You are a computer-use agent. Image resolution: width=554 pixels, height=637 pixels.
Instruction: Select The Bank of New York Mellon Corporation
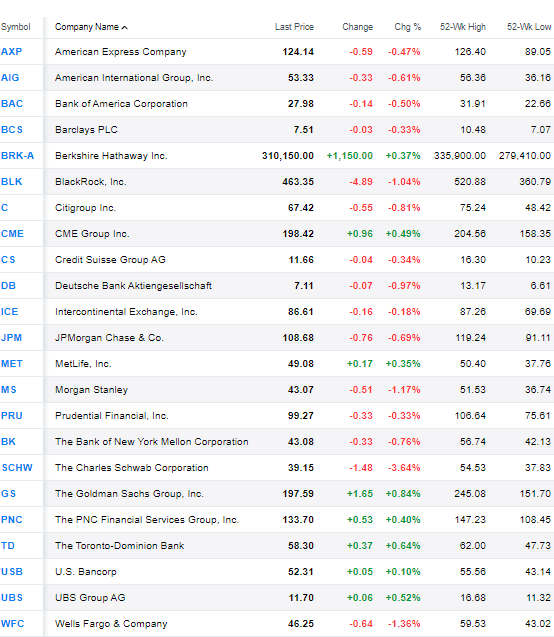[x=151, y=442]
